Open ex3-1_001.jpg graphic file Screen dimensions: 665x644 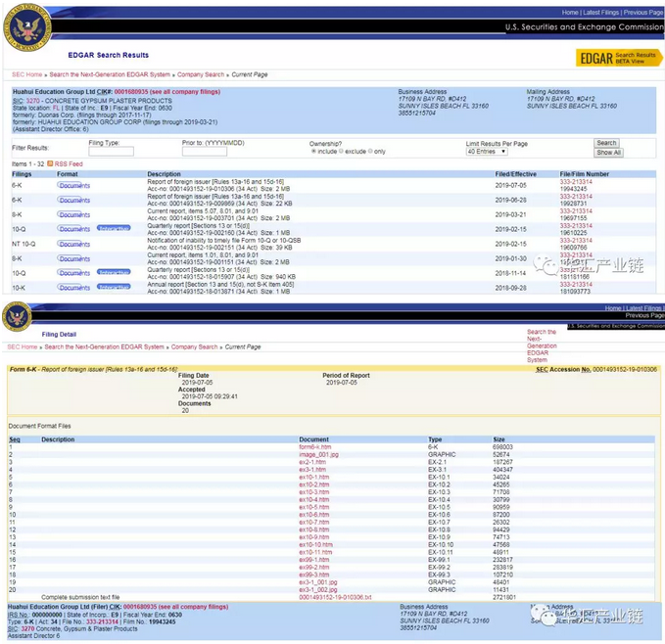click(x=318, y=582)
